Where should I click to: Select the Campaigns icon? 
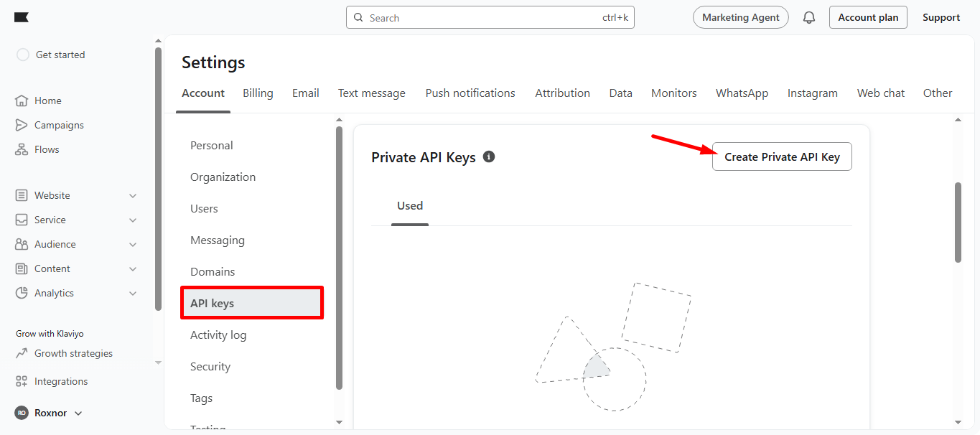pyautogui.click(x=22, y=124)
